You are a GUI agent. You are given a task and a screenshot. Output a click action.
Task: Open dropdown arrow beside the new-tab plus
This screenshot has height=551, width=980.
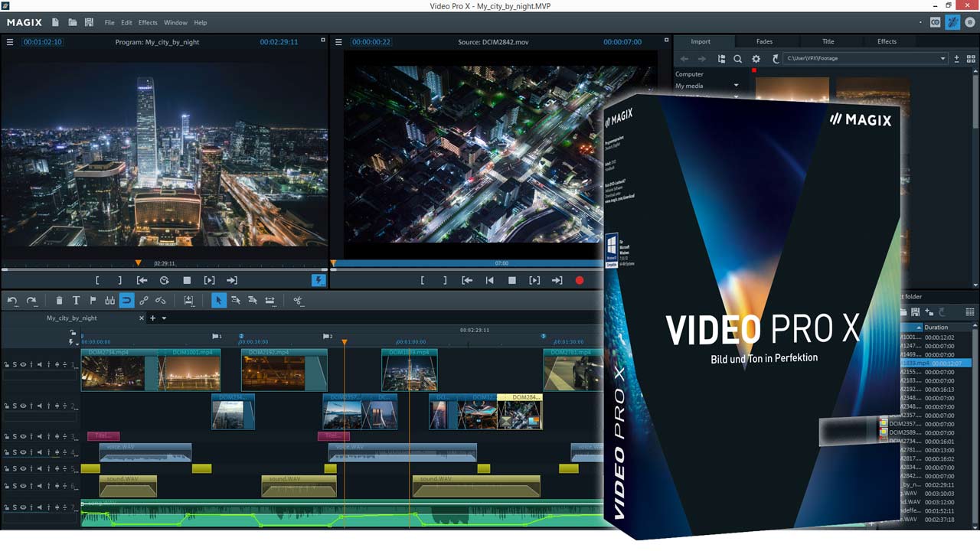(164, 318)
